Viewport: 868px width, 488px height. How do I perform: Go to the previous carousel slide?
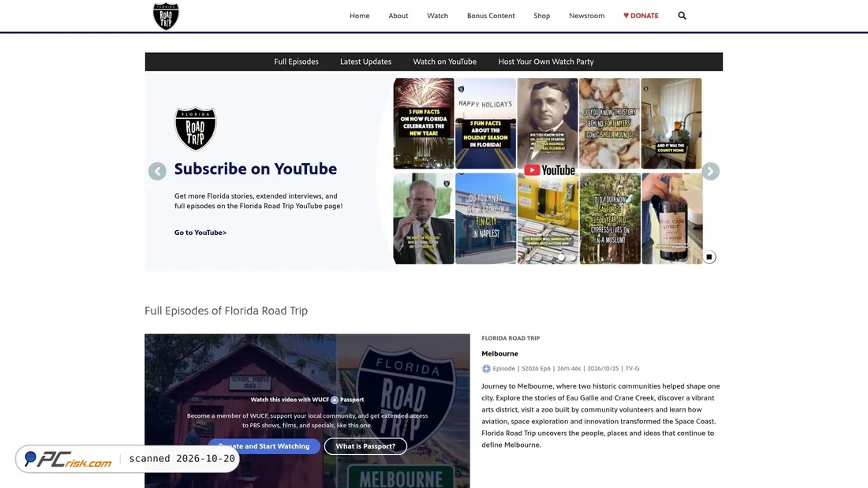(157, 172)
